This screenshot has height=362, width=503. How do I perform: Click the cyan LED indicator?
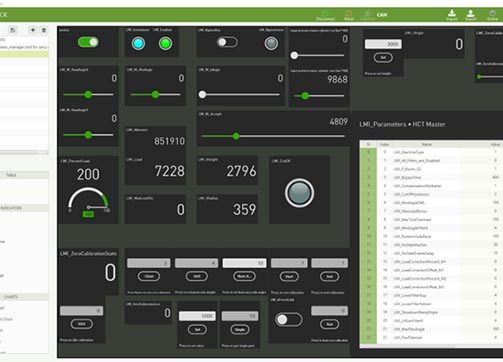tap(138, 43)
